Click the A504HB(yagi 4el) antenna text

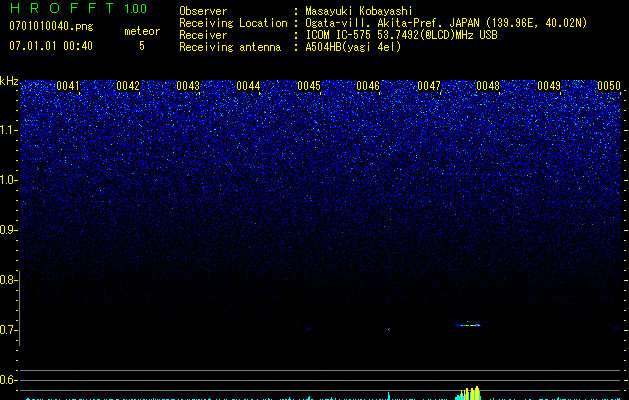353,47
